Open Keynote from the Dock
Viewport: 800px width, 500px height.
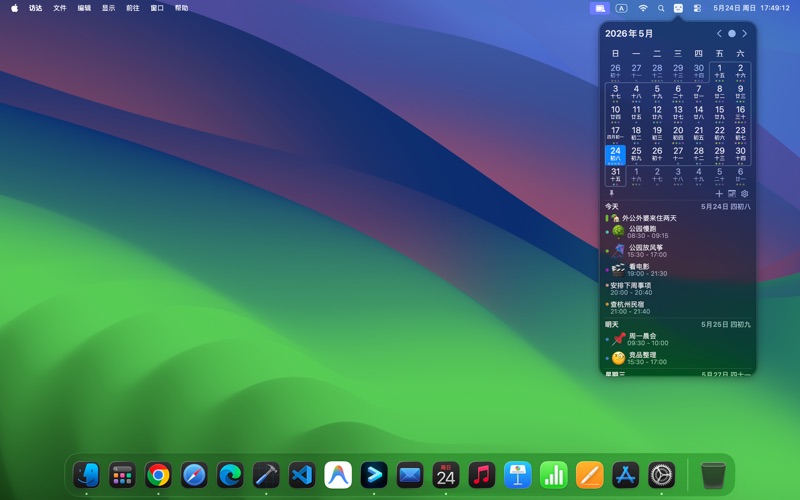click(x=518, y=475)
